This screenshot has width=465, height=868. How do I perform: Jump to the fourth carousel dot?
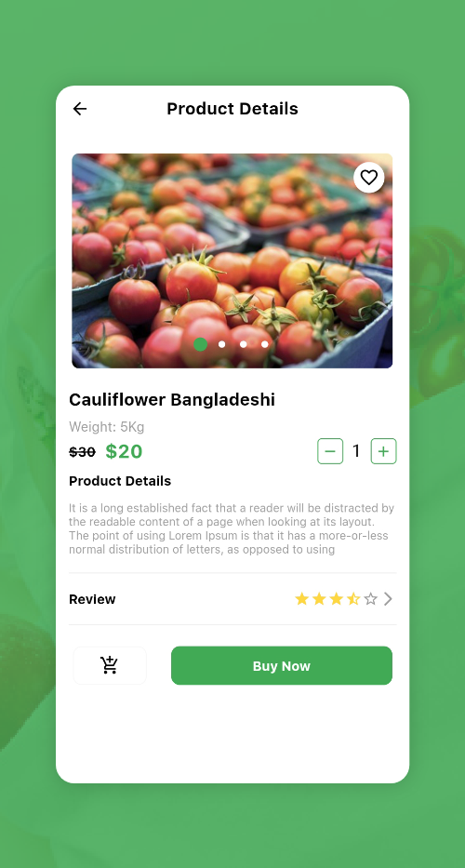click(265, 344)
